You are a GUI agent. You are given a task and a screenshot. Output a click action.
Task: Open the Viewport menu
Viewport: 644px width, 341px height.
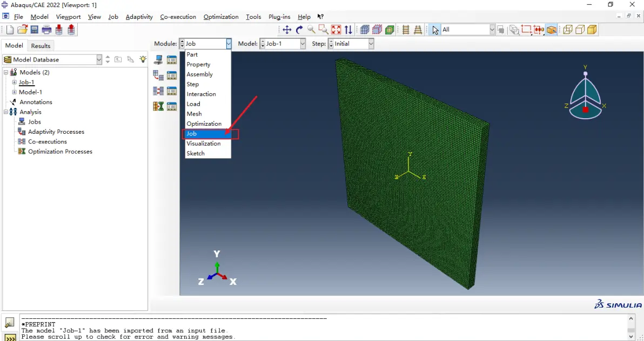pyautogui.click(x=68, y=17)
